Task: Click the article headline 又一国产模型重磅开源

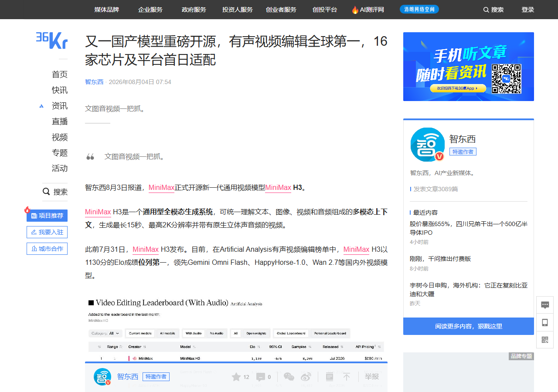Action: pyautogui.click(x=236, y=50)
